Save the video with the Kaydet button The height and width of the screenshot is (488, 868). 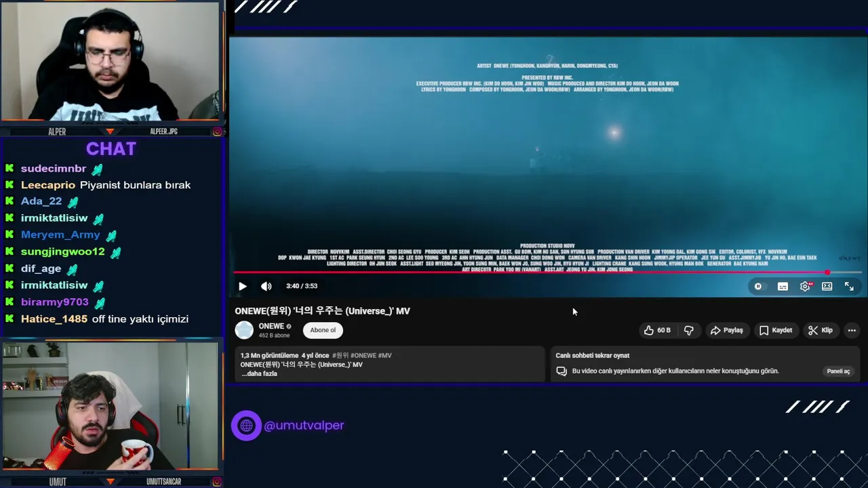point(776,330)
